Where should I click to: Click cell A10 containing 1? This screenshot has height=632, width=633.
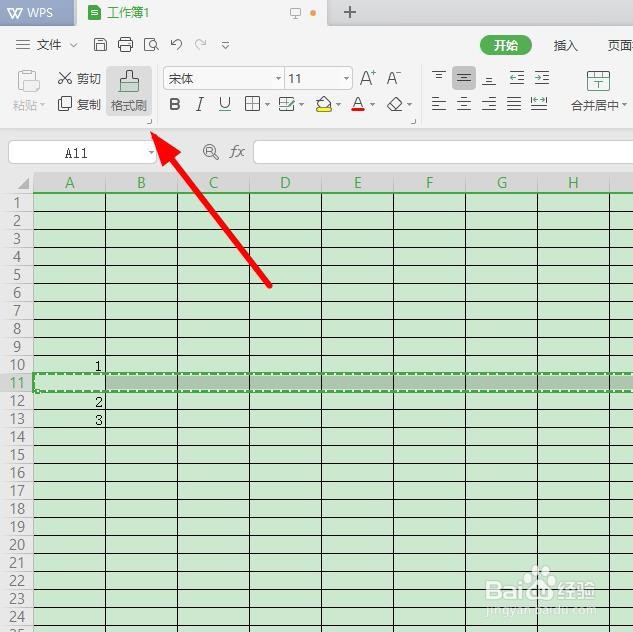pos(69,365)
